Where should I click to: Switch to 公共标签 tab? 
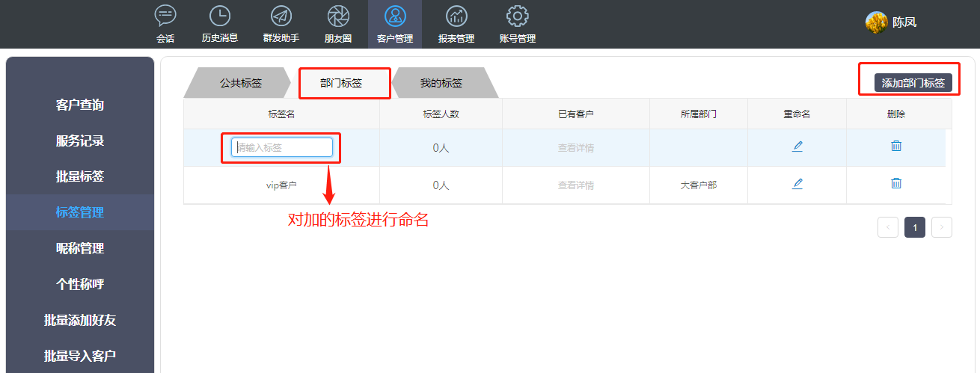click(x=241, y=83)
